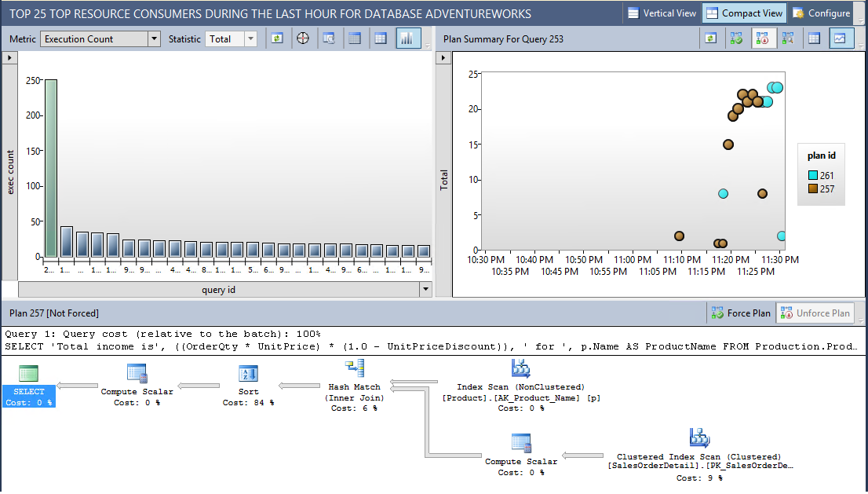Switch left pane to detailed grid format
The image size is (868, 494).
[x=355, y=38]
